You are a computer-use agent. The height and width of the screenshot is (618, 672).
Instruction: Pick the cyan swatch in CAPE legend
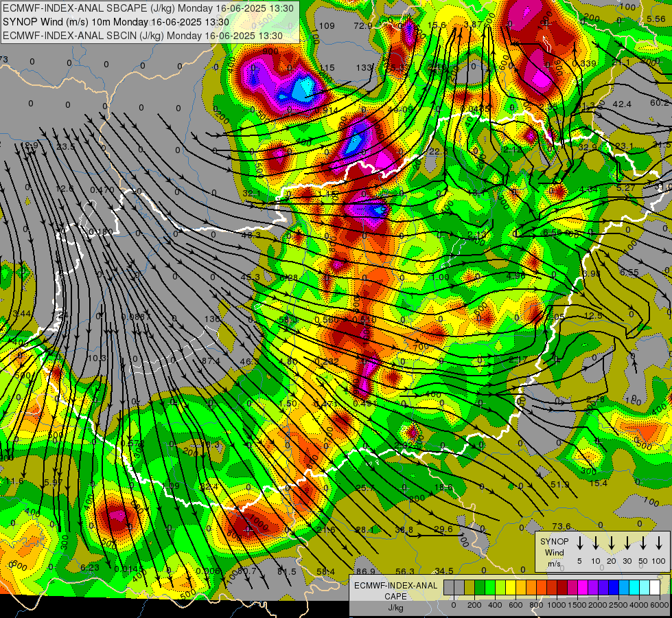634,588
